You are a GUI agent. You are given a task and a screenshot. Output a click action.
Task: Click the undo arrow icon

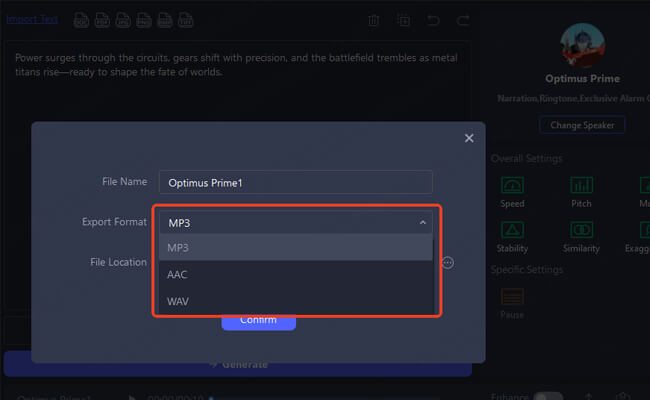433,20
